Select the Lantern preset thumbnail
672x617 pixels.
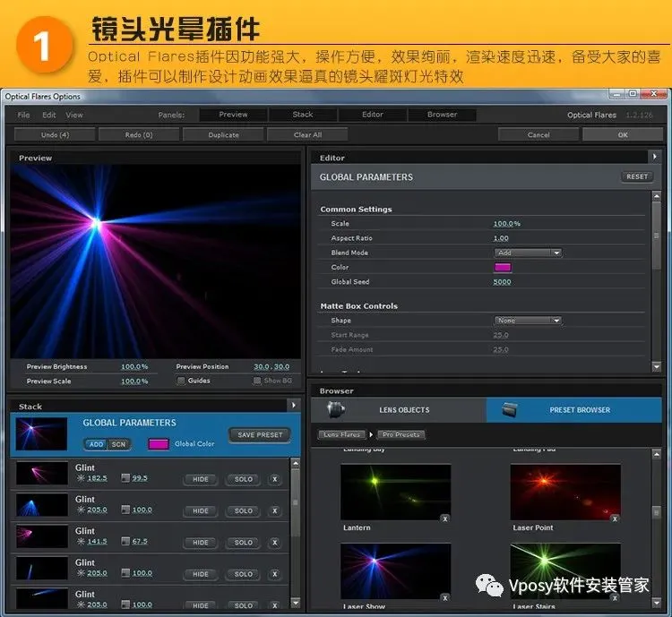point(395,493)
